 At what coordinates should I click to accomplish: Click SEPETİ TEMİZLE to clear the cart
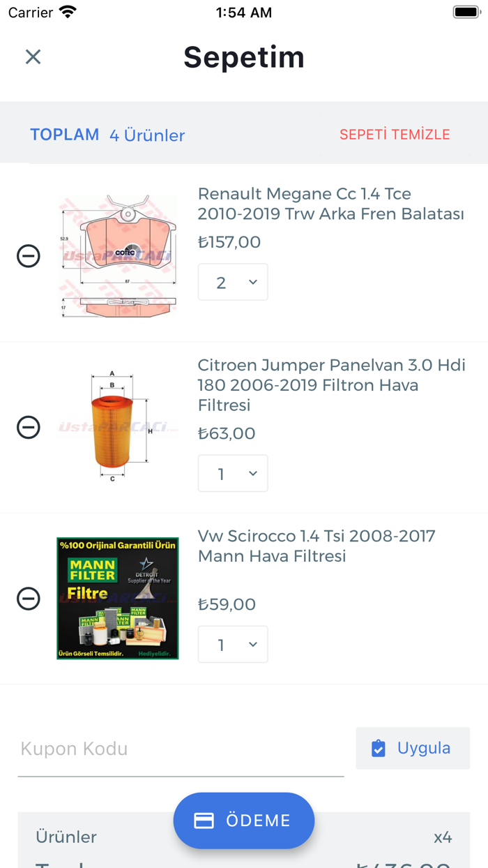[x=395, y=134]
